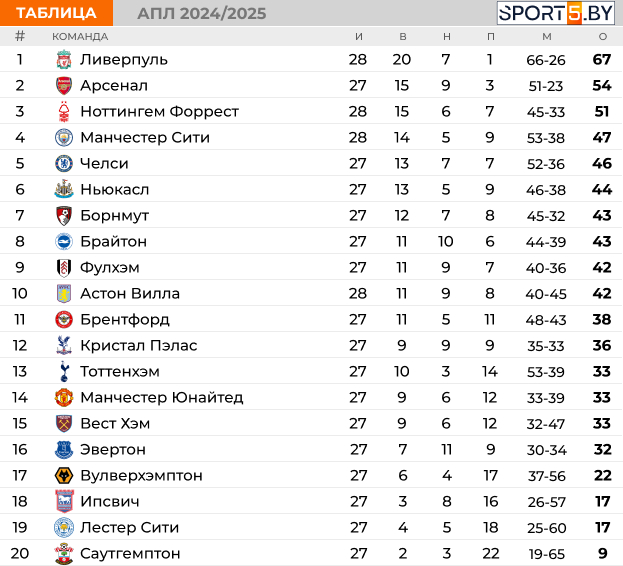Open the SPORT5.BY logo link
Image resolution: width=623 pixels, height=566 pixels.
(556, 13)
